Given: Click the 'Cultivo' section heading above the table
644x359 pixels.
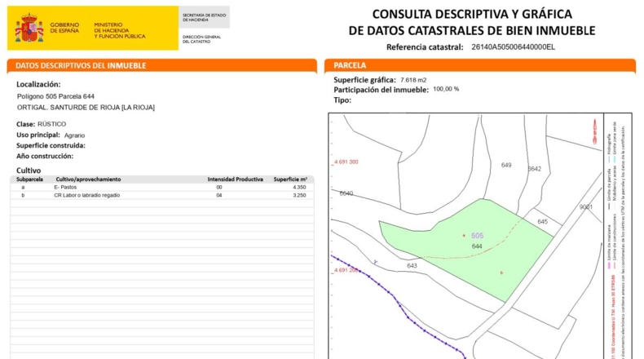Looking at the screenshot, I should 29,171.
